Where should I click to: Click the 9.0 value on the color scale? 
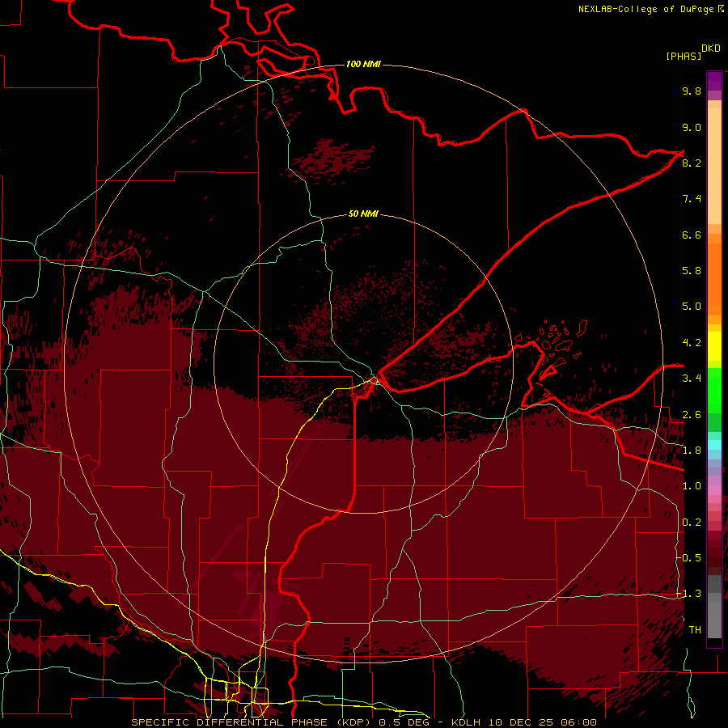coord(692,127)
